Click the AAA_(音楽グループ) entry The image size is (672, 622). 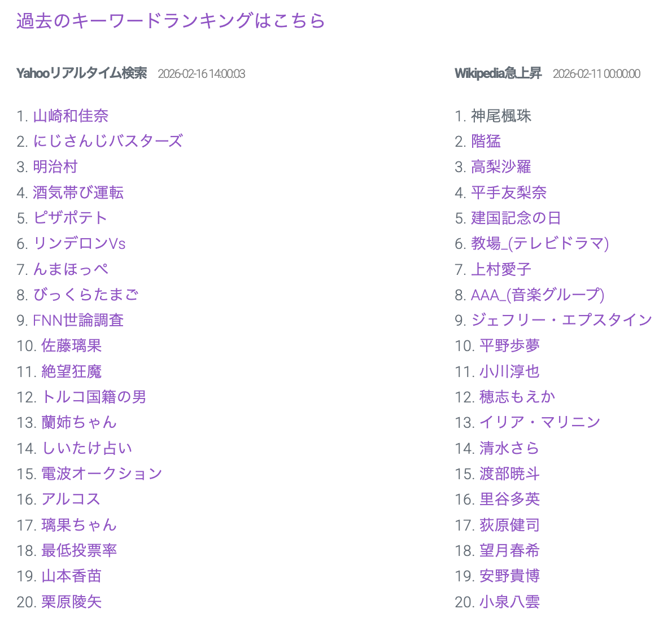click(538, 295)
